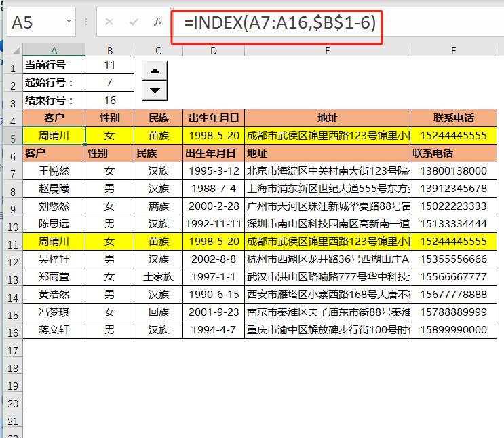The image size is (504, 438).
Task: Select customer 王悦然
Action: point(54,171)
